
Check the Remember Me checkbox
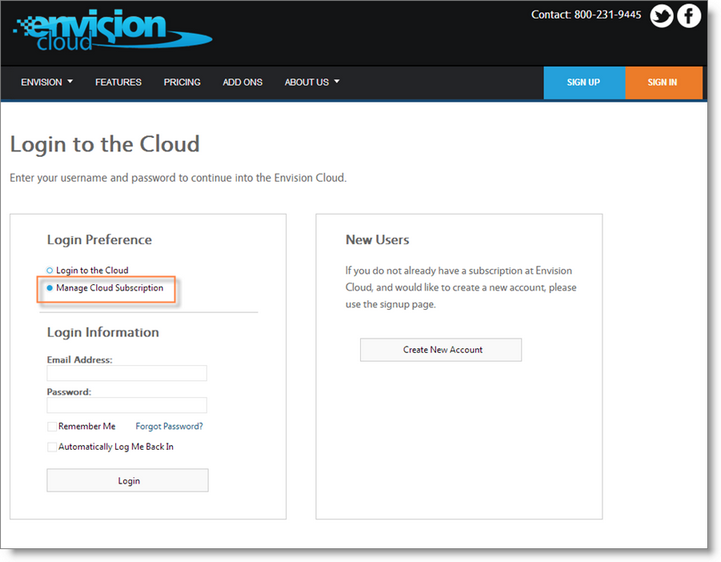click(52, 427)
